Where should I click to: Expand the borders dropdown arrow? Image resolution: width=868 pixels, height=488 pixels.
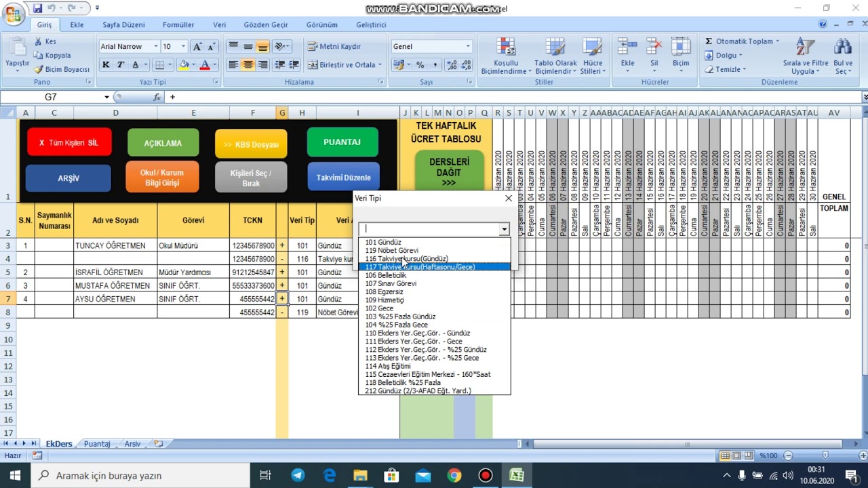[x=170, y=65]
